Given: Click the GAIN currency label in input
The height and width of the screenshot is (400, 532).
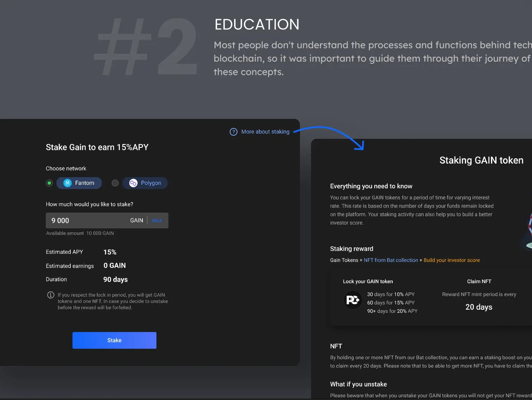Looking at the screenshot, I should [137, 220].
